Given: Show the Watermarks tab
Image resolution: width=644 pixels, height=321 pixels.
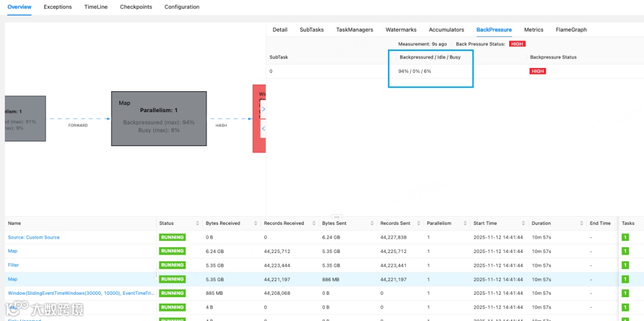Looking at the screenshot, I should pyautogui.click(x=401, y=30).
